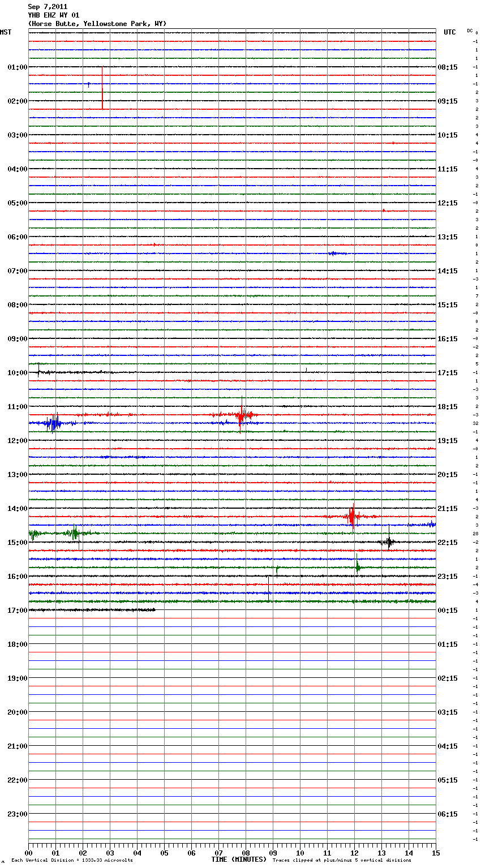Click the '05:00' MST time label
Image resolution: width=481 pixels, height=868 pixels.
coord(18,203)
